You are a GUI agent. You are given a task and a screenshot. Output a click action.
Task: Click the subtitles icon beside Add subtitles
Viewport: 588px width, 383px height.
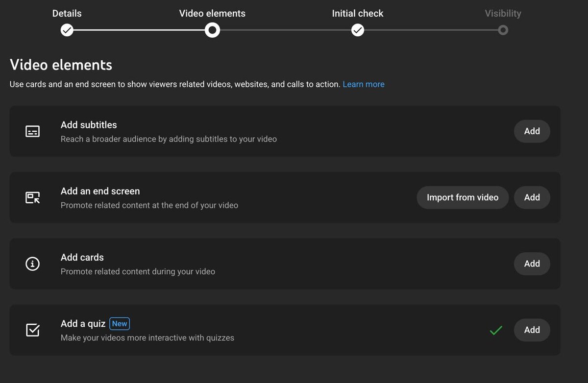32,131
